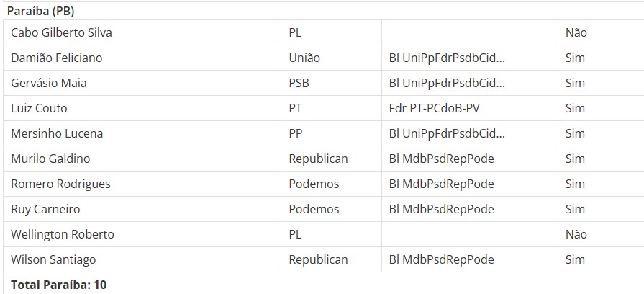644x294 pixels.
Task: Click Fdr PT-PCdoB-PV bloc text
Action: [x=434, y=109]
